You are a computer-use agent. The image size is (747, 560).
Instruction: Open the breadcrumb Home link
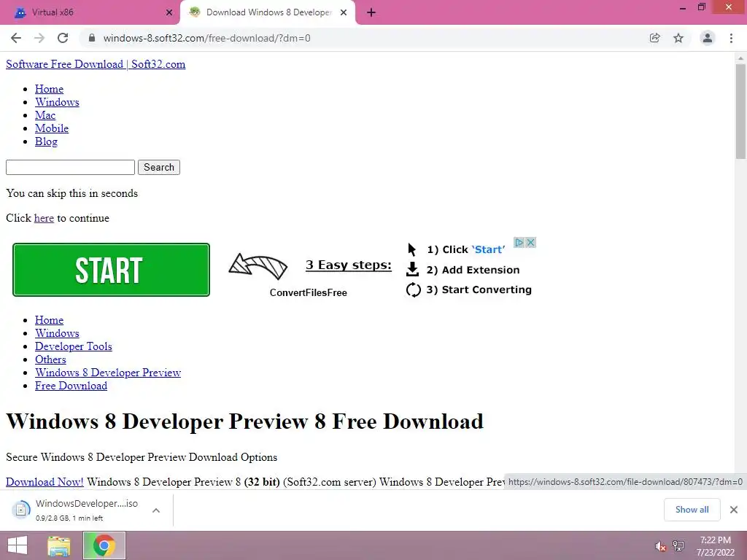click(49, 320)
